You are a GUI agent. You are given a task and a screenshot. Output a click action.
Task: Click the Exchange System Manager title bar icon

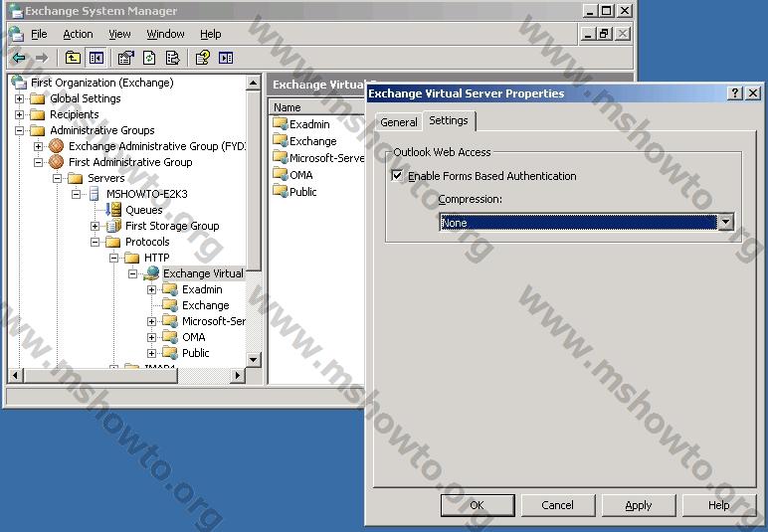16,11
